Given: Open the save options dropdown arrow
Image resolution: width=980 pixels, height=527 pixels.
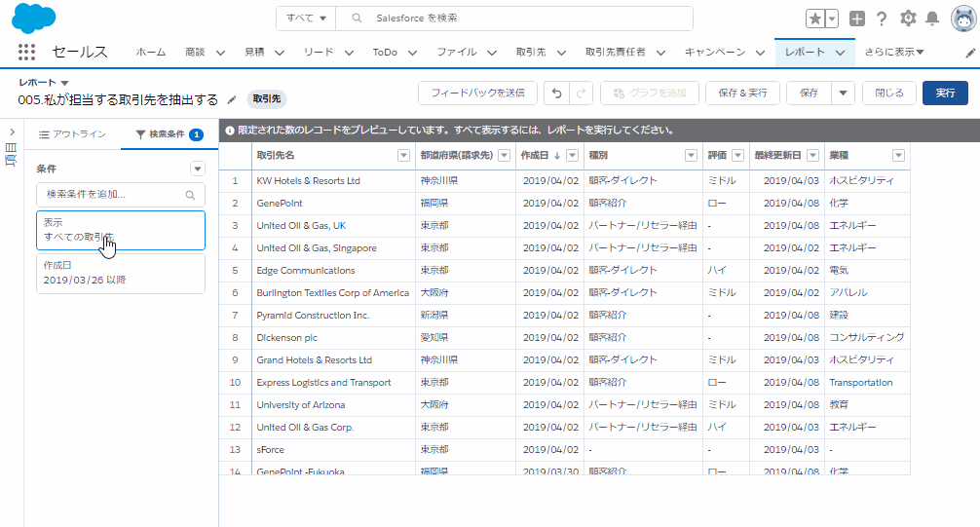Looking at the screenshot, I should [x=843, y=94].
